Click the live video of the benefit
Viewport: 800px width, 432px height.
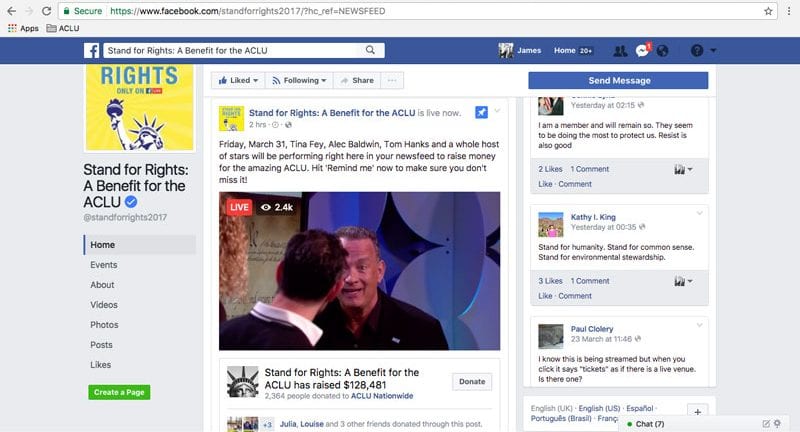360,271
